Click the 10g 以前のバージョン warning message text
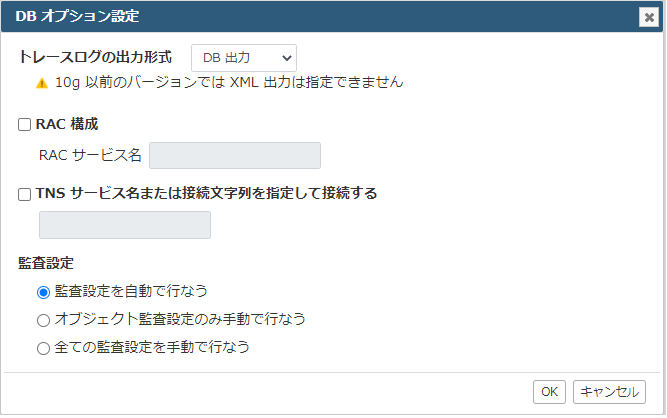Viewport: 667px width, 418px height. (229, 82)
